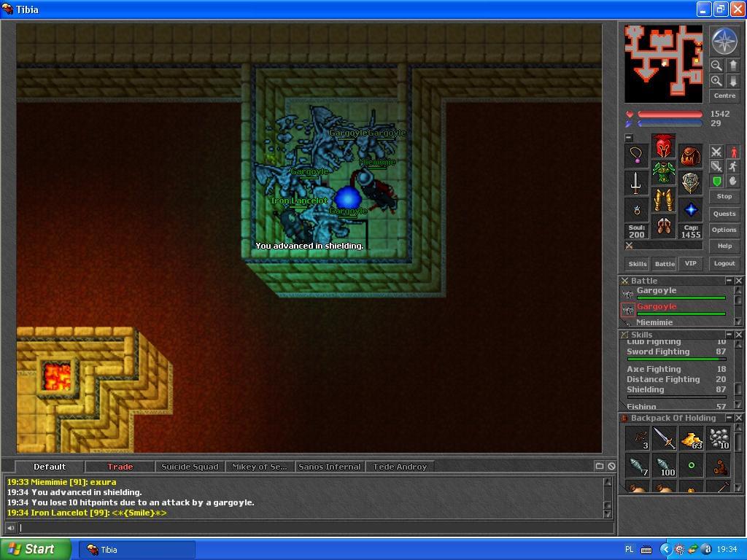Toggle stand while fighting mode
Screen dimensions: 747x560
click(733, 152)
